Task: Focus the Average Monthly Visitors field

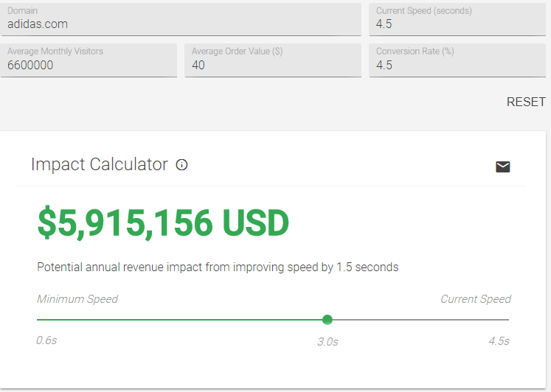Action: [89, 60]
